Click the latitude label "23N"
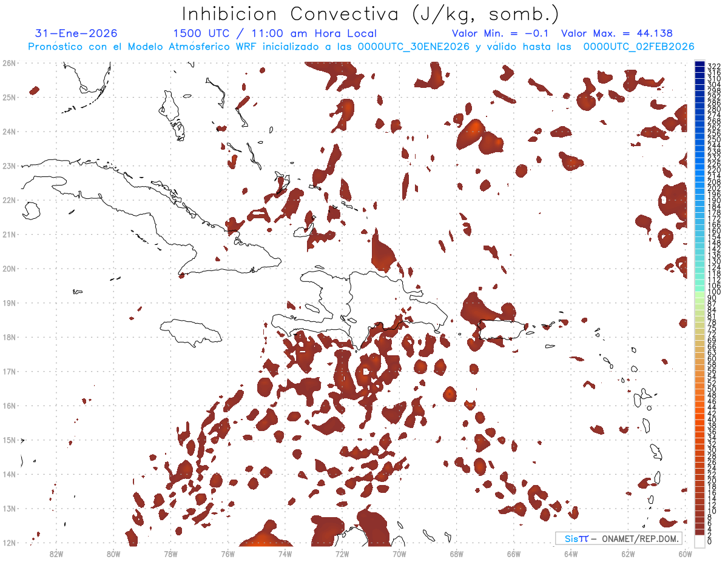 point(9,166)
